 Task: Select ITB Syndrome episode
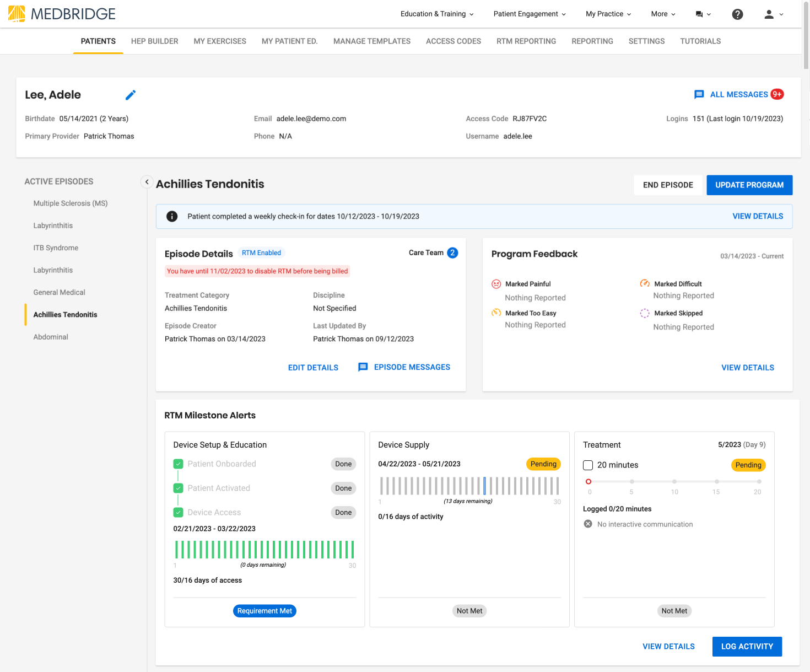click(56, 248)
